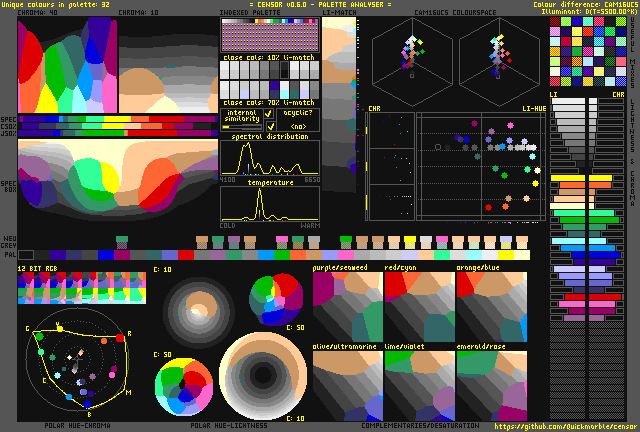Open the lime/violet complementary panel
This screenshot has width=640, height=432.
pyautogui.click(x=420, y=386)
